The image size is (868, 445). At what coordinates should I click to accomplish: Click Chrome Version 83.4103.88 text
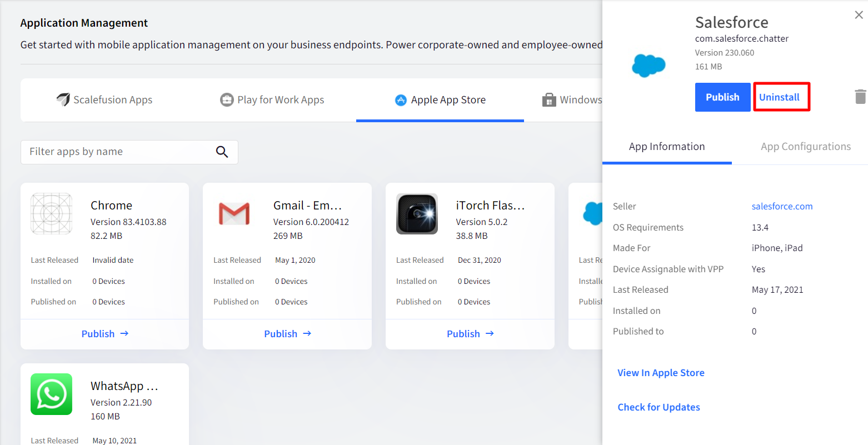coord(128,222)
